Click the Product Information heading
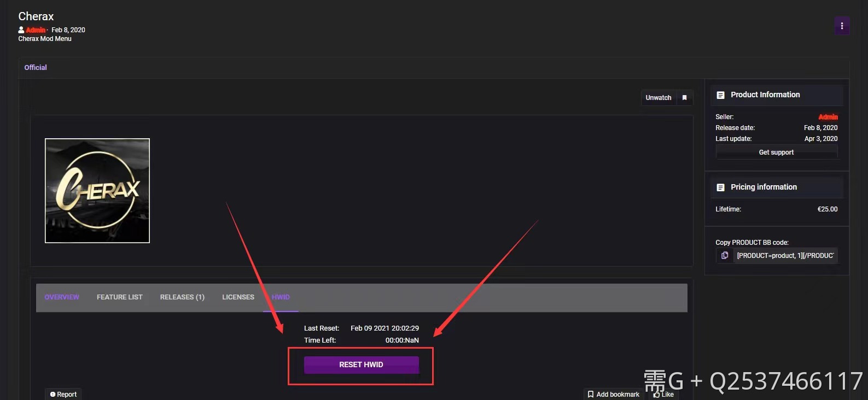 click(765, 95)
